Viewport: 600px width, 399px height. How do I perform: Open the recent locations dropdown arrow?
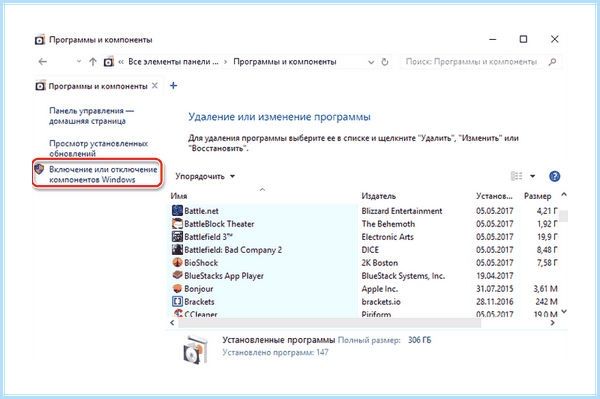[x=79, y=61]
